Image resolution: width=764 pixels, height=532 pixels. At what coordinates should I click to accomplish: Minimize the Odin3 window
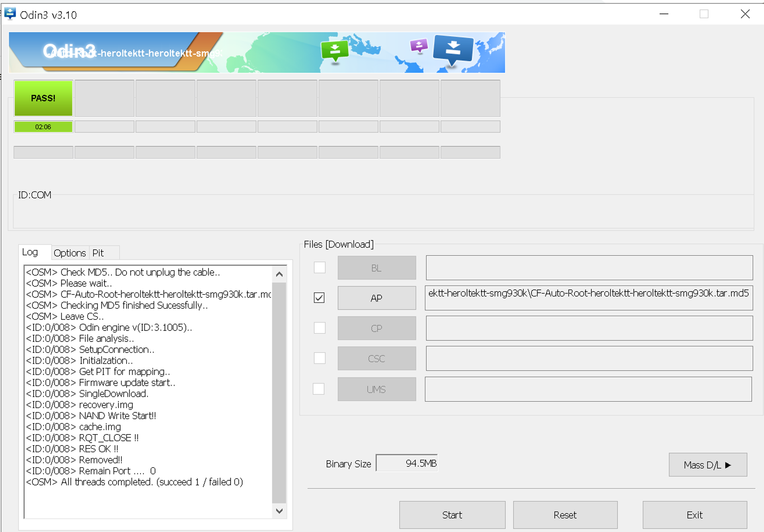(x=664, y=14)
